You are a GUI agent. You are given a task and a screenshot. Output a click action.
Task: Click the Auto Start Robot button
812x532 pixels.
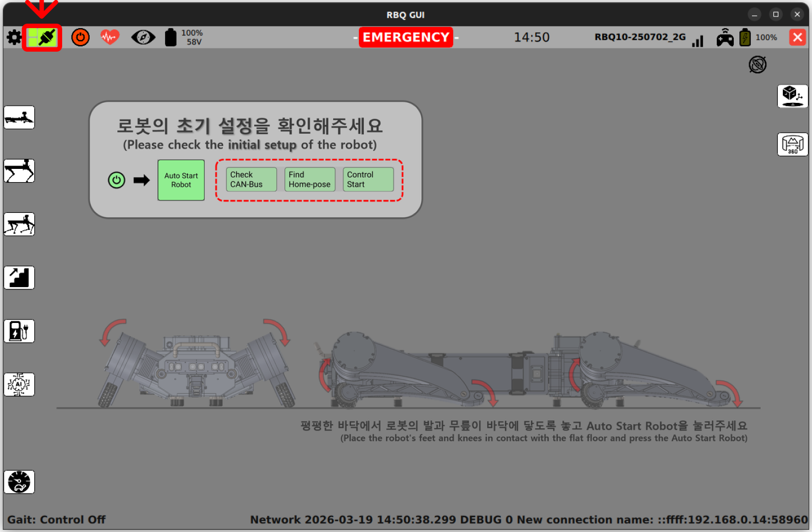tap(181, 180)
